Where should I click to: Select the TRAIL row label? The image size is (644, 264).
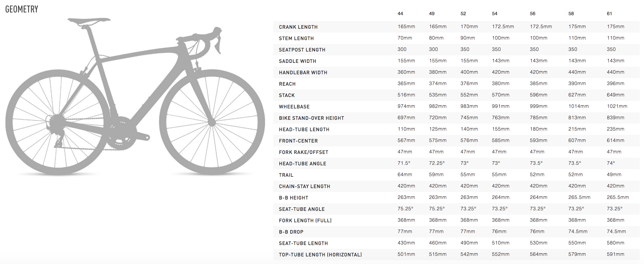[x=286, y=175]
